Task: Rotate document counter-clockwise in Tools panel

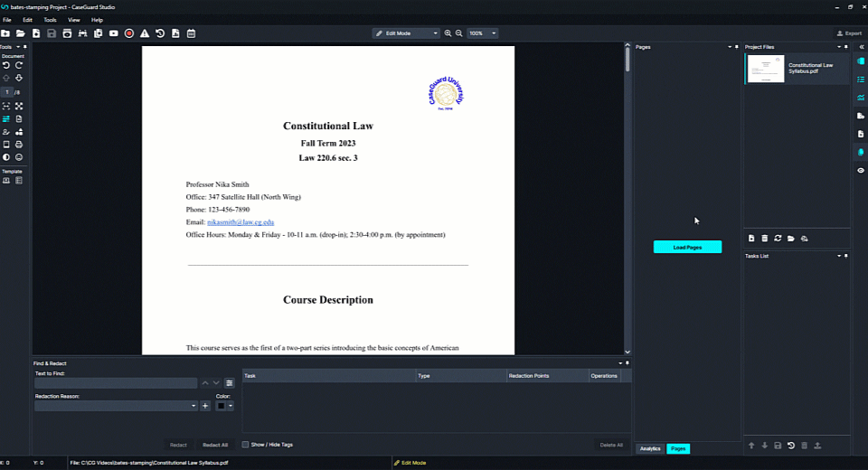Action: coord(6,65)
